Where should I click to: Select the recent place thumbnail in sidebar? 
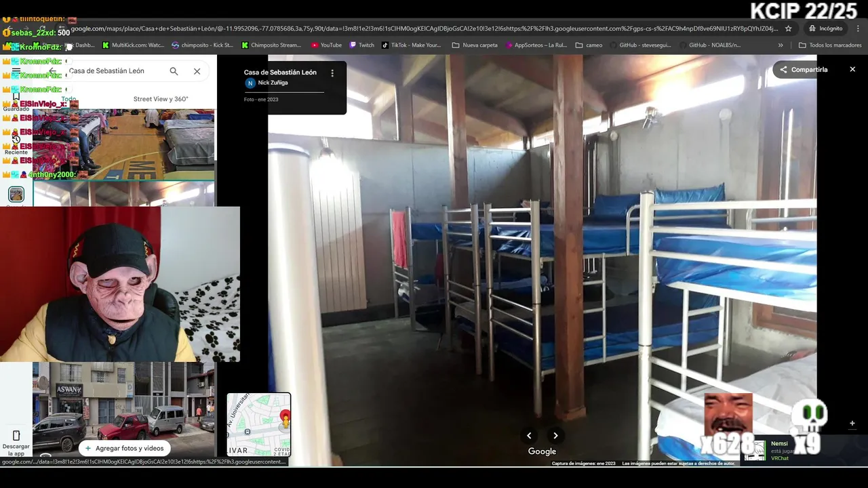(16, 195)
